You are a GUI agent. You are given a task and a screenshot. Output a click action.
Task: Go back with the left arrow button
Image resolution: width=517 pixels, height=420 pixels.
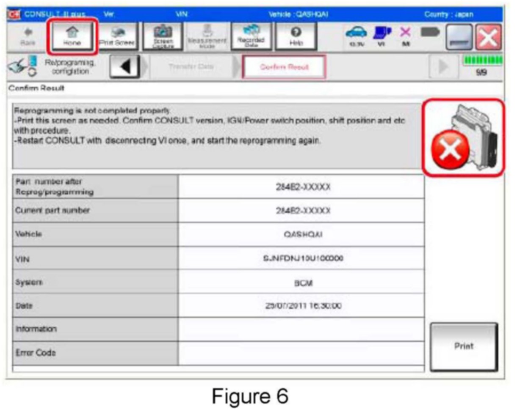[125, 67]
